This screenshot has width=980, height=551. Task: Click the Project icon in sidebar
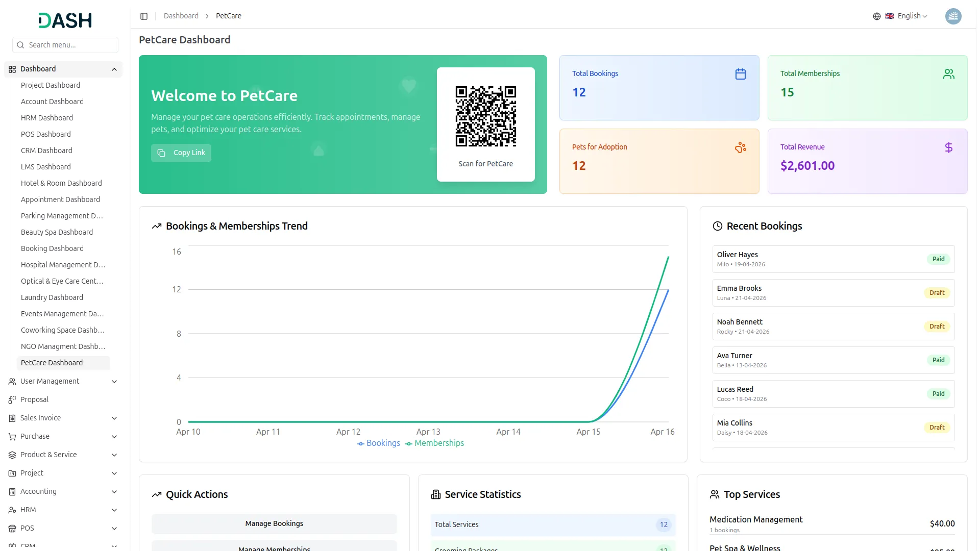(x=12, y=473)
